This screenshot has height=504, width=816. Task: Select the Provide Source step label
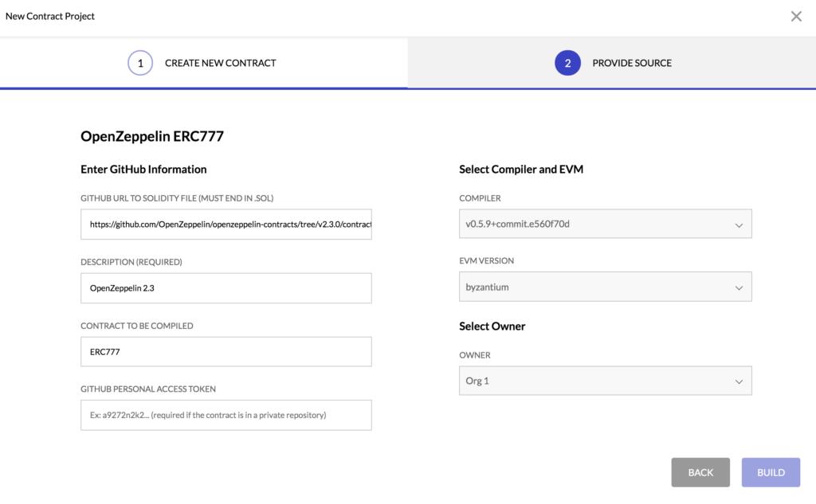click(632, 63)
